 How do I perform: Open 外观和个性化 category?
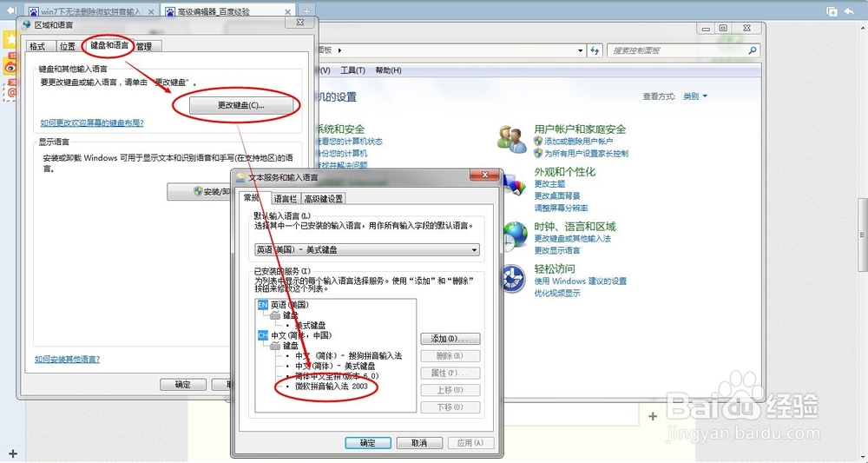click(x=565, y=172)
